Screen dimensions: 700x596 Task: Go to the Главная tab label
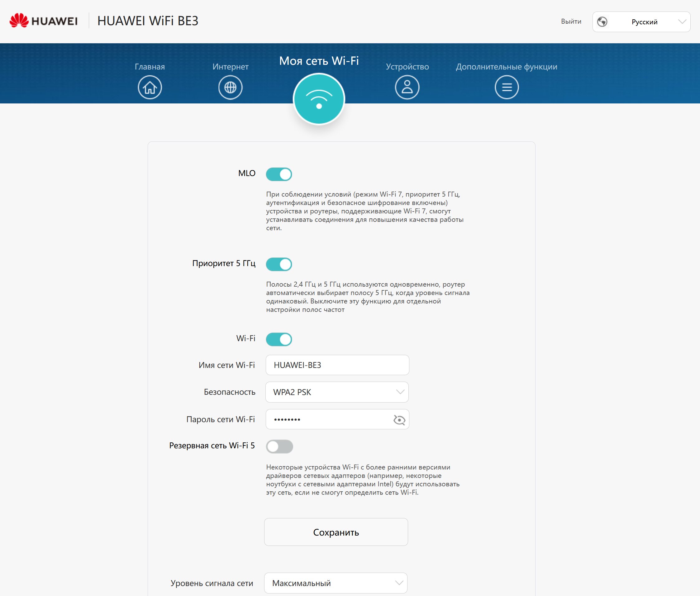(x=150, y=67)
